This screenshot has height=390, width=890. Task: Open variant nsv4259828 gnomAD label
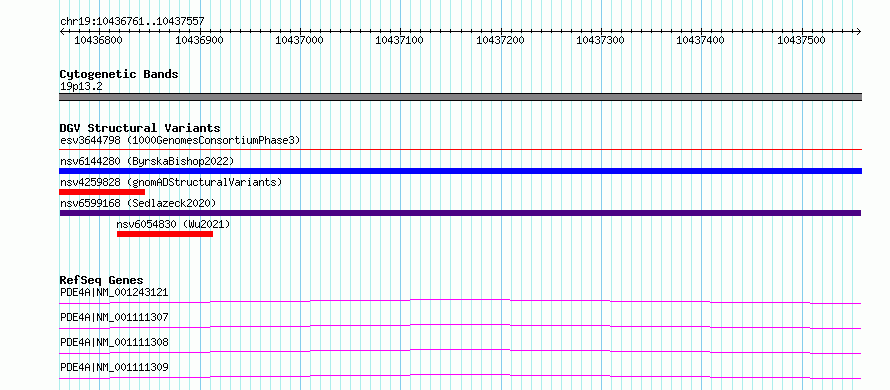click(171, 182)
